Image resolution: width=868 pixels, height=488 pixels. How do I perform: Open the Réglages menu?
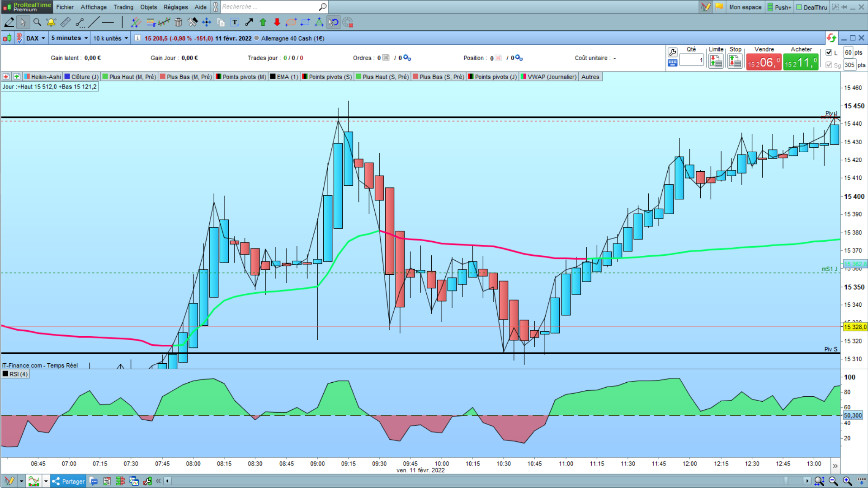[175, 7]
